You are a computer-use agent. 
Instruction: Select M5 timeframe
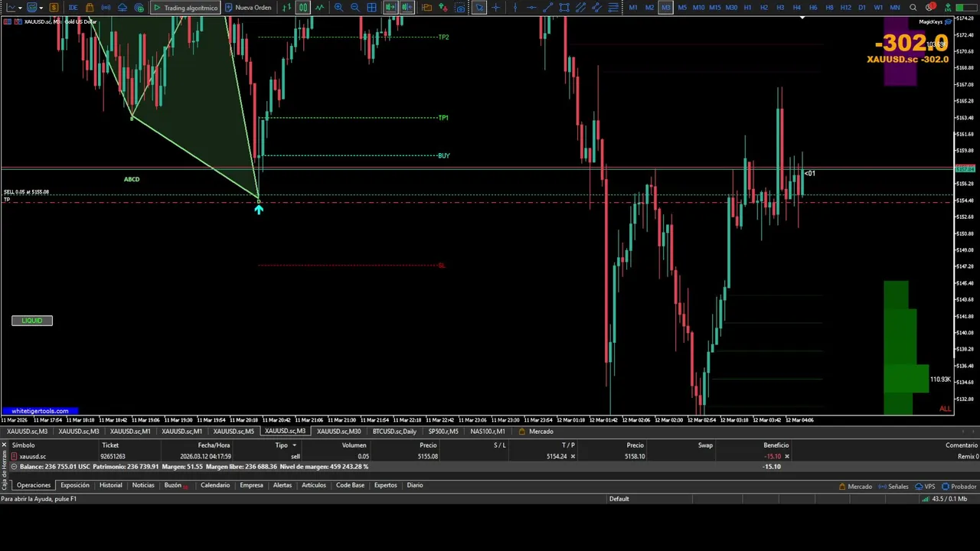[682, 8]
